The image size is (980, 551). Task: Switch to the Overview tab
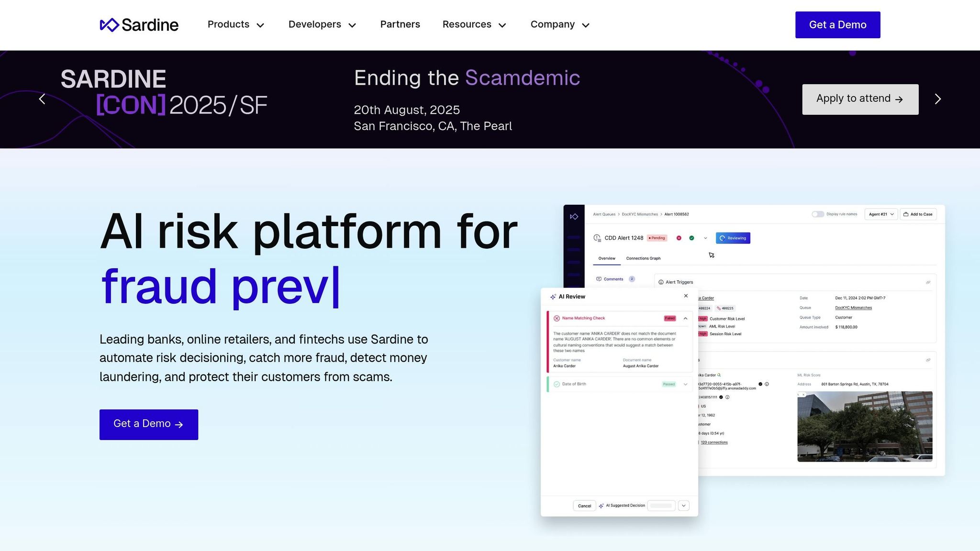point(607,258)
